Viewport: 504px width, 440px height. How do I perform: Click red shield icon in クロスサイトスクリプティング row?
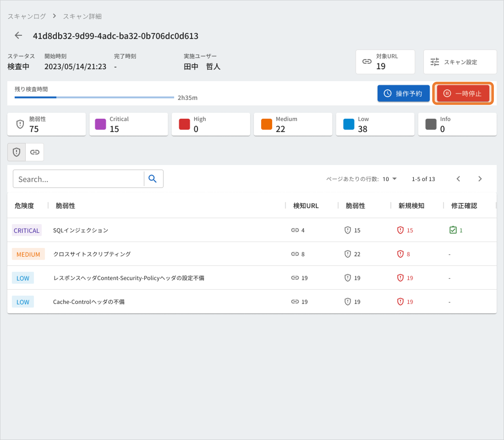[x=400, y=254]
